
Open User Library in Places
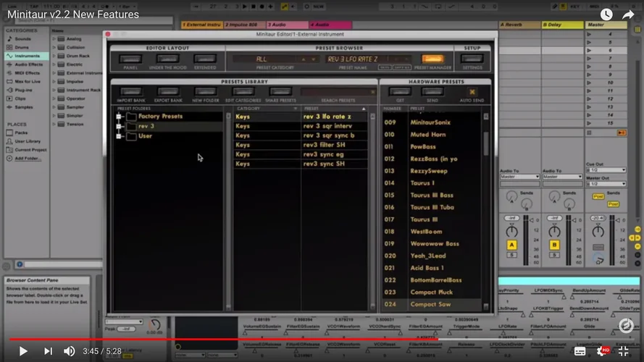(x=27, y=141)
